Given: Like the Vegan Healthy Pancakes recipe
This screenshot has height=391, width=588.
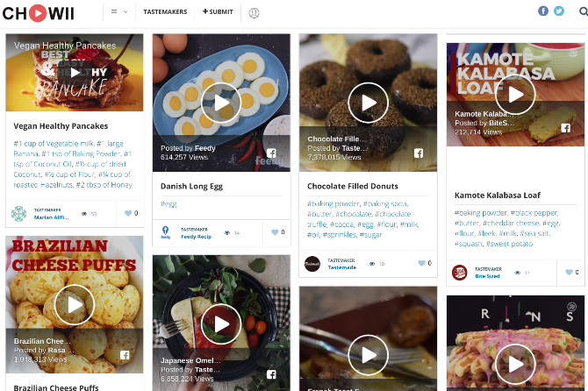Looking at the screenshot, I should tap(128, 213).
